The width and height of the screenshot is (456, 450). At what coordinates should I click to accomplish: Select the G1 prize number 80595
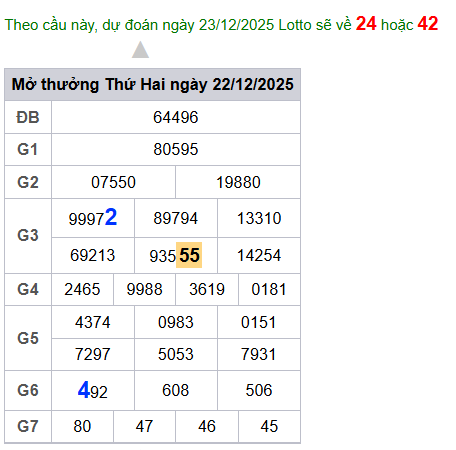coord(176,149)
